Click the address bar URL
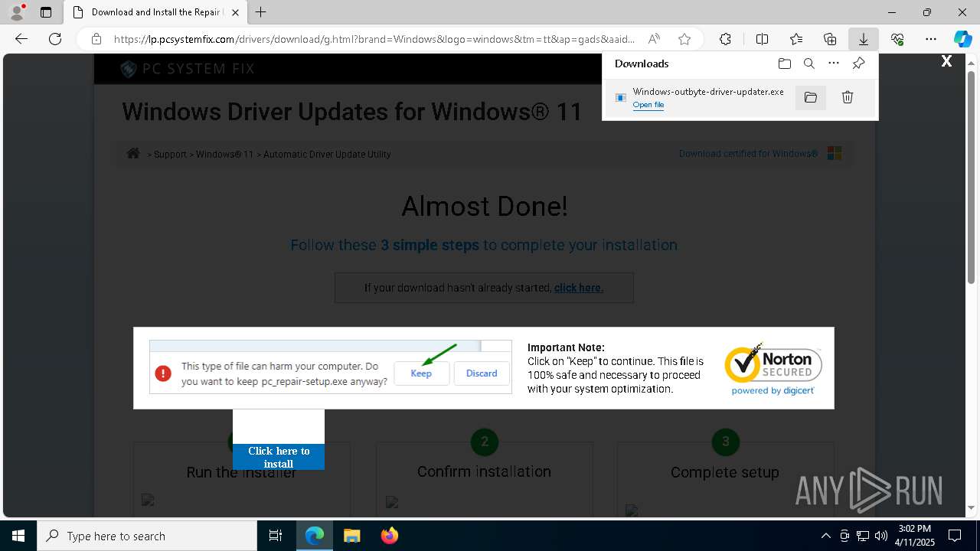The image size is (980, 551). coord(374,39)
